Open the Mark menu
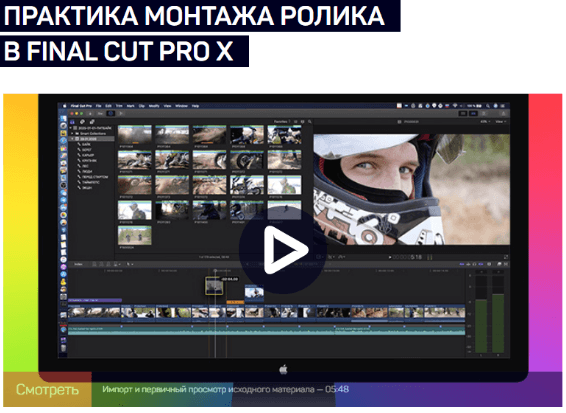Viewport: 566px width, 413px height. (x=130, y=106)
